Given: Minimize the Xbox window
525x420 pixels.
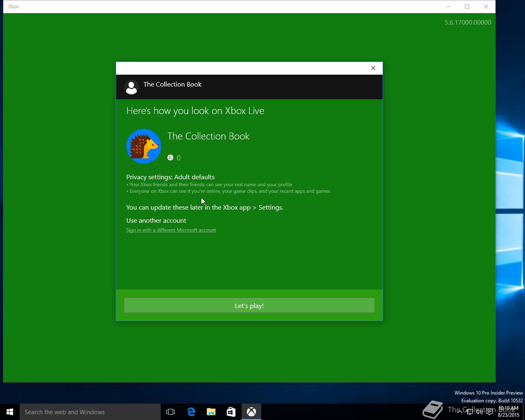Looking at the screenshot, I should point(448,7).
